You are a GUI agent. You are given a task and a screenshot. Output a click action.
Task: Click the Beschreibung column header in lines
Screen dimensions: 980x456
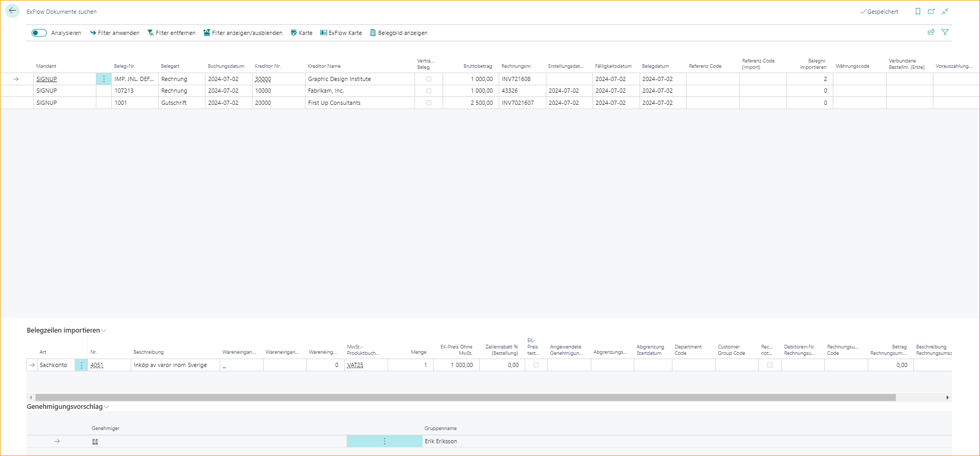click(148, 352)
